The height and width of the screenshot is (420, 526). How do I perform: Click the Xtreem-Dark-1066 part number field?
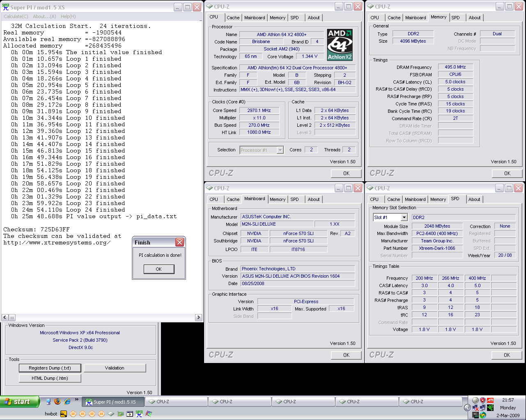coord(437,248)
